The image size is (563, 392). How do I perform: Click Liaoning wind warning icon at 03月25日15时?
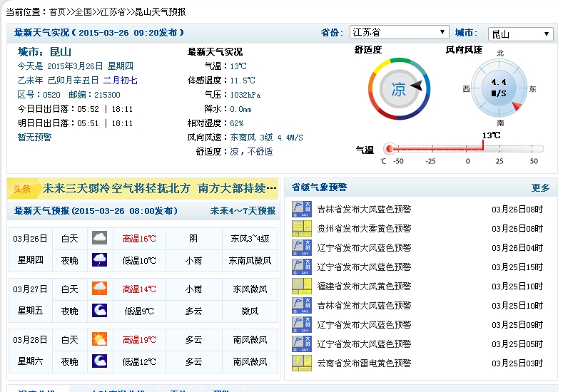(302, 267)
